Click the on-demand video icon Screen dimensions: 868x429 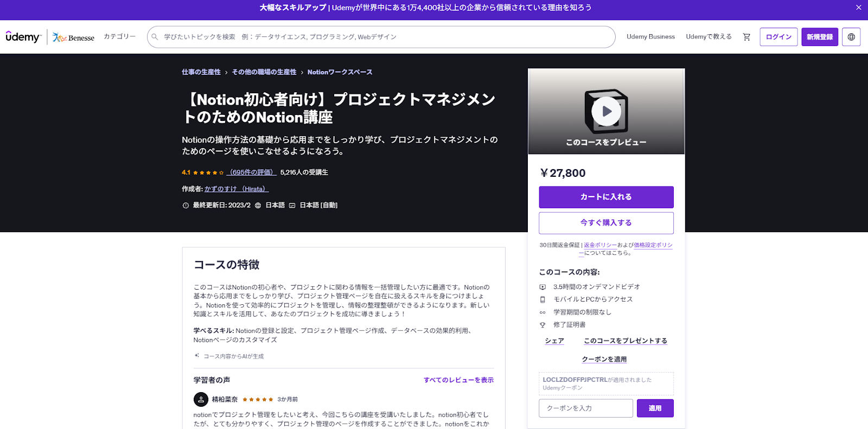click(x=542, y=287)
